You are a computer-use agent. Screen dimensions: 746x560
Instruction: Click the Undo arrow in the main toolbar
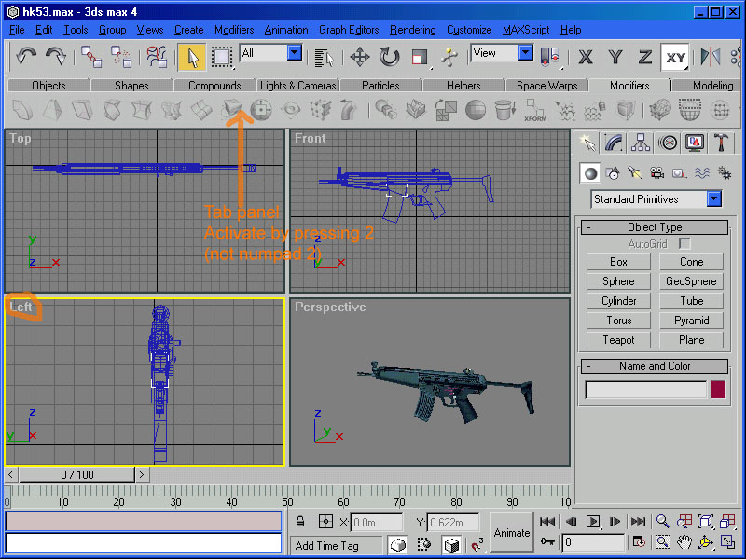[24, 57]
